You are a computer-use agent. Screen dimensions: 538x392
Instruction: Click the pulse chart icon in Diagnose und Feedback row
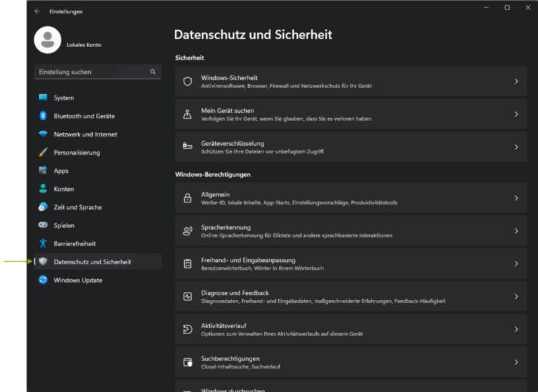click(x=188, y=297)
